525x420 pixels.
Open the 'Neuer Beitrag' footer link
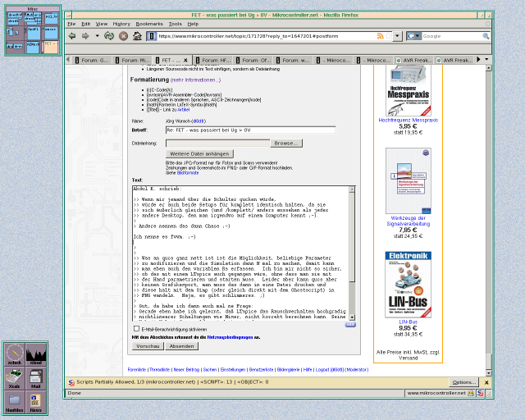[186, 370]
